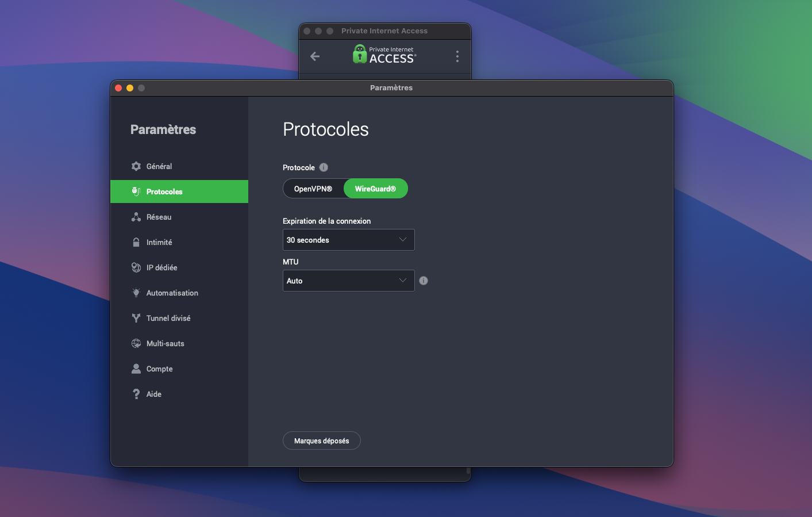Click the info icon next to Protocole
Image resolution: width=812 pixels, height=517 pixels.
point(324,167)
